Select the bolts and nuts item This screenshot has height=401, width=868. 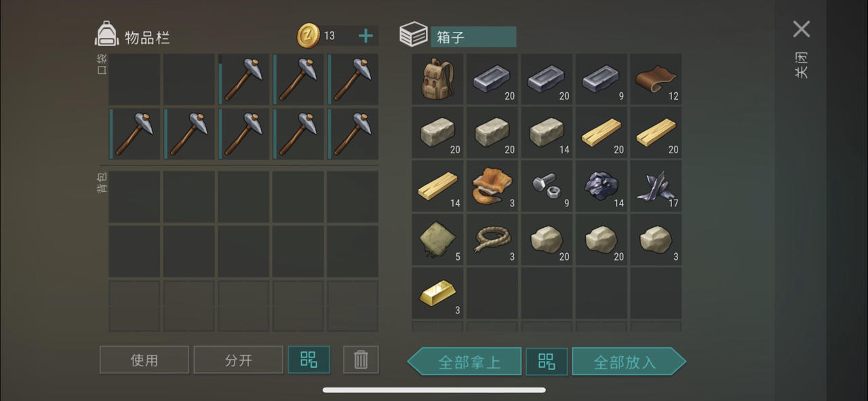(547, 186)
